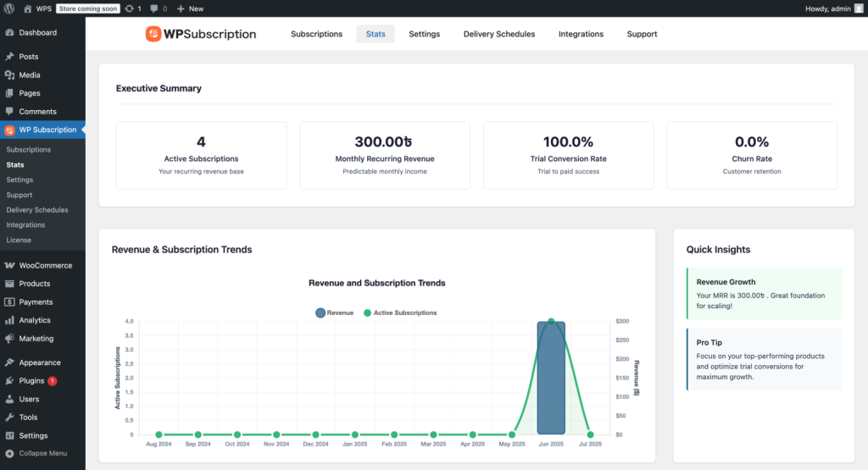This screenshot has height=470, width=868.
Task: Open the Subscriptions top tab
Action: [317, 34]
